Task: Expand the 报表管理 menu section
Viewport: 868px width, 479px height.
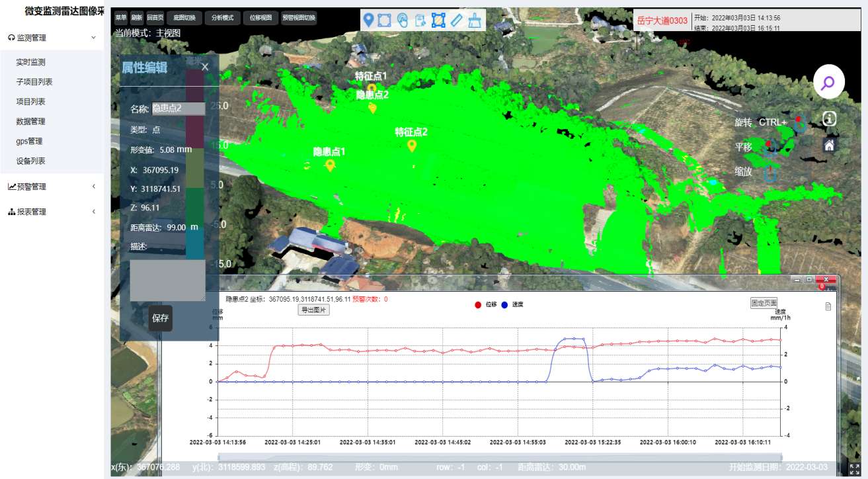Action: [x=52, y=212]
